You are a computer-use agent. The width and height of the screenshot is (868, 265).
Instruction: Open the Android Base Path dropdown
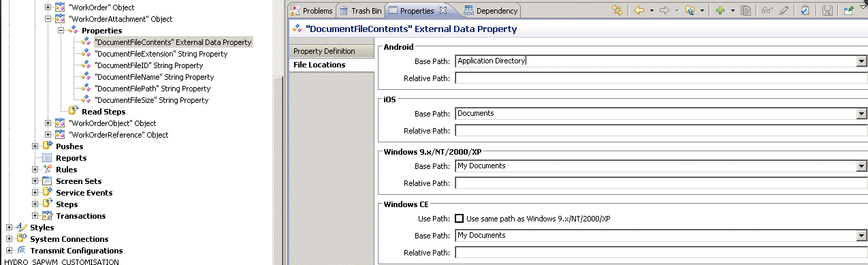click(x=861, y=61)
